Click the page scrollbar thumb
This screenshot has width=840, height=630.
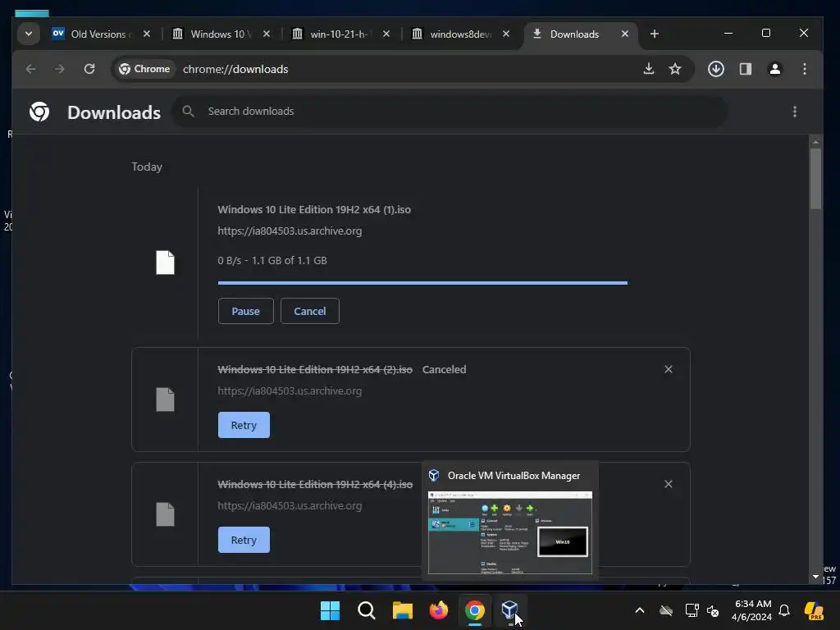pyautogui.click(x=815, y=178)
